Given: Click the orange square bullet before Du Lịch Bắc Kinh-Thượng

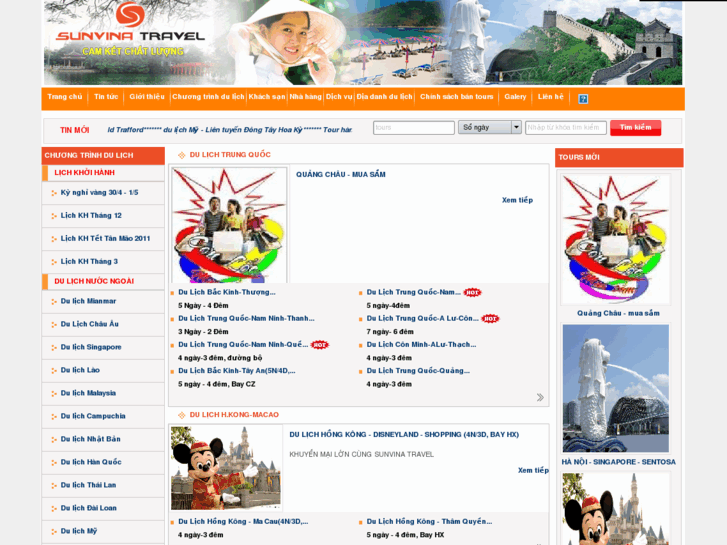Looking at the screenshot, I should [172, 293].
